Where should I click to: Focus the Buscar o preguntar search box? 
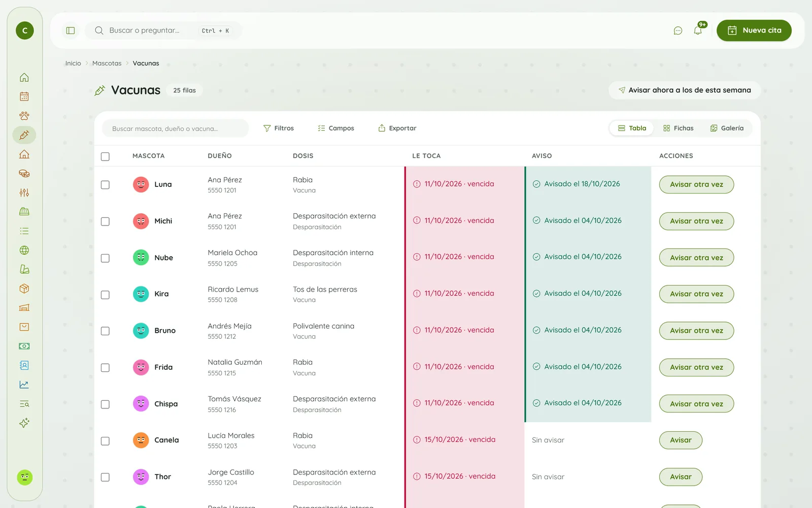tap(163, 30)
